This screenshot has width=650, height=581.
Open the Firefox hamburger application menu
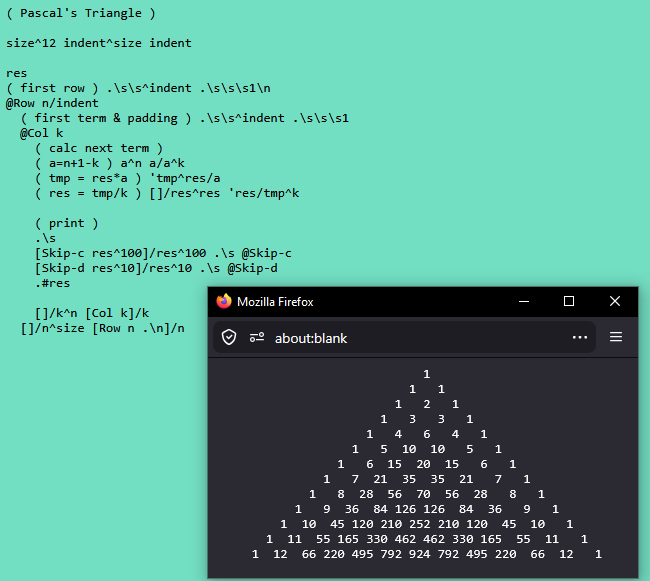(616, 337)
